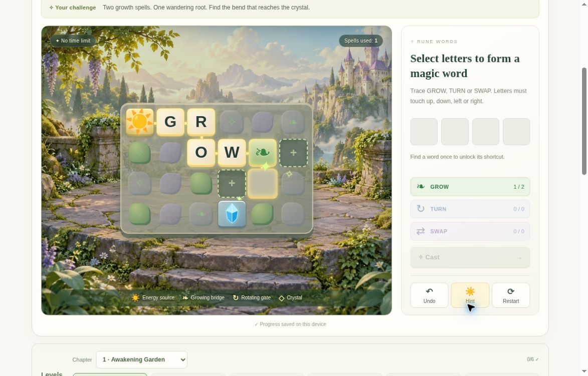
Task: Click the 'Spells used: 1' counter
Action: coord(361,41)
